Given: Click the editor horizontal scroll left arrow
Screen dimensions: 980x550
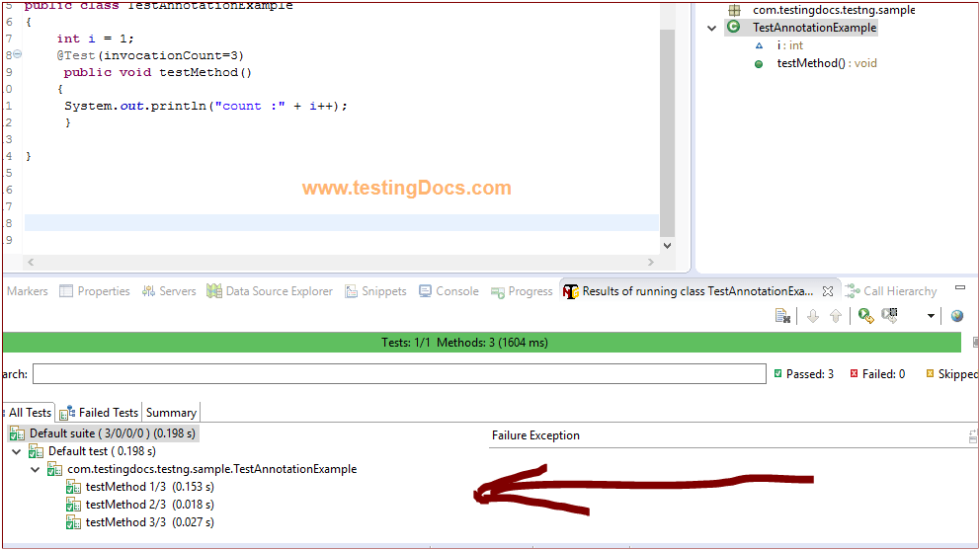Looking at the screenshot, I should click(31, 263).
